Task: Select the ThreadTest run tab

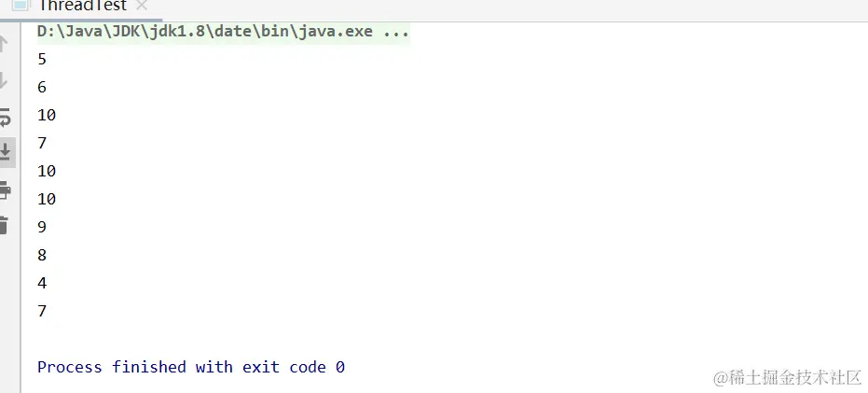Action: click(x=82, y=7)
